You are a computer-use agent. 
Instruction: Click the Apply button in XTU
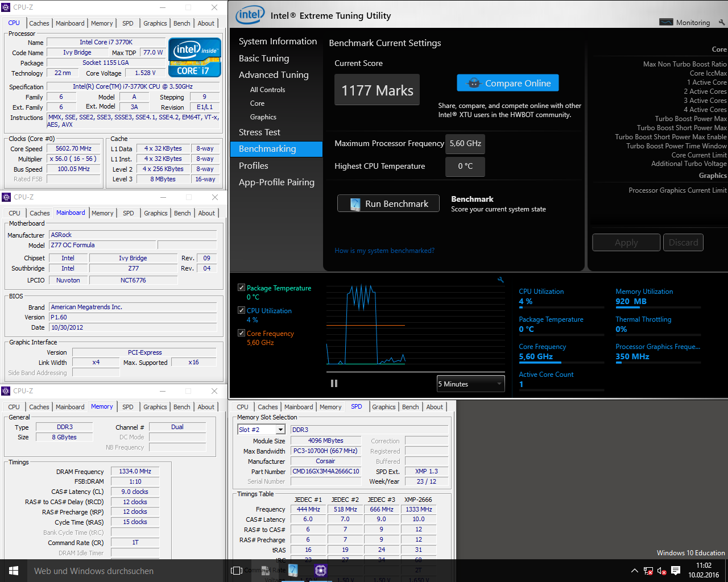[626, 243]
